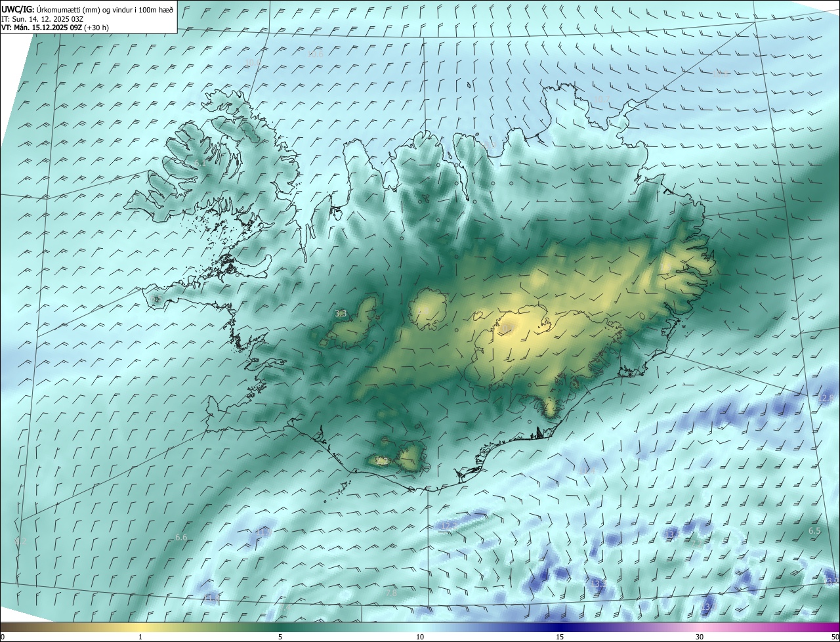The image size is (840, 642).
Task: Click the map value '7.8' south of Iceland
Action: tap(391, 593)
